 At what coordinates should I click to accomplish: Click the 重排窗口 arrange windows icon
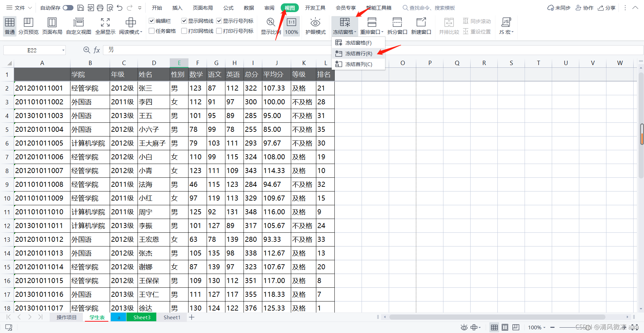tap(372, 22)
